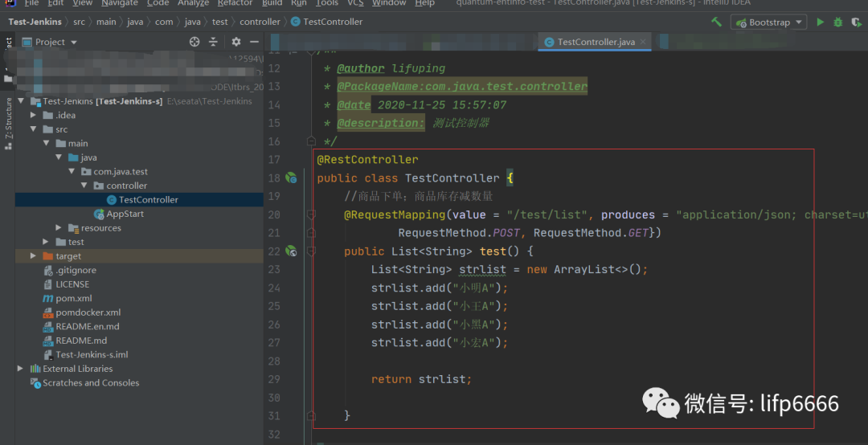Click the gutter request mapping icon on line 22
The height and width of the screenshot is (445, 868).
pyautogui.click(x=291, y=251)
